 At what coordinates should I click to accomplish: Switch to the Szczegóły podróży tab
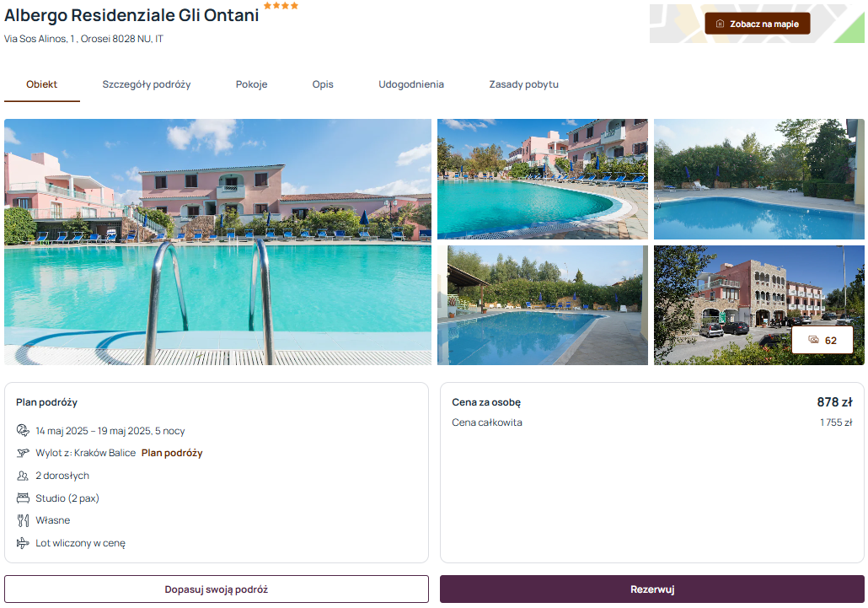(x=146, y=84)
